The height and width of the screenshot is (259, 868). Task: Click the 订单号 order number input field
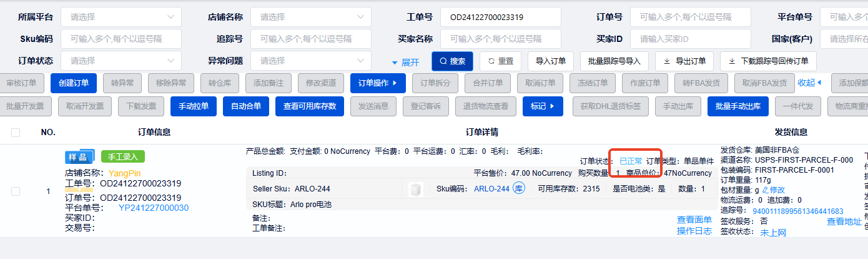(x=690, y=17)
